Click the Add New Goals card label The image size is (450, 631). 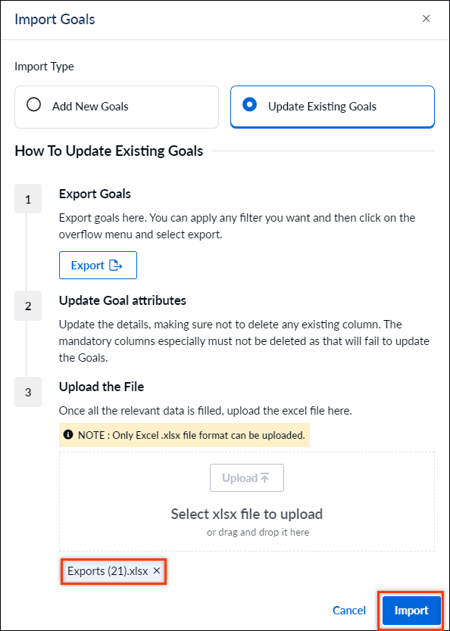(x=90, y=107)
